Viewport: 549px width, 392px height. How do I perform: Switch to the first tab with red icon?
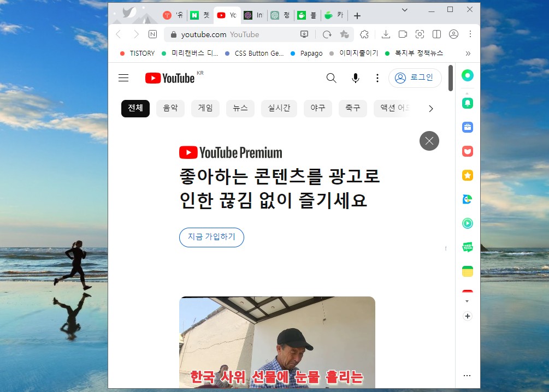click(x=173, y=15)
